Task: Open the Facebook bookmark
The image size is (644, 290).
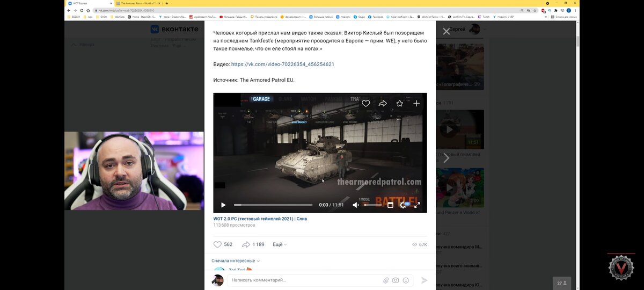Action: (376, 17)
